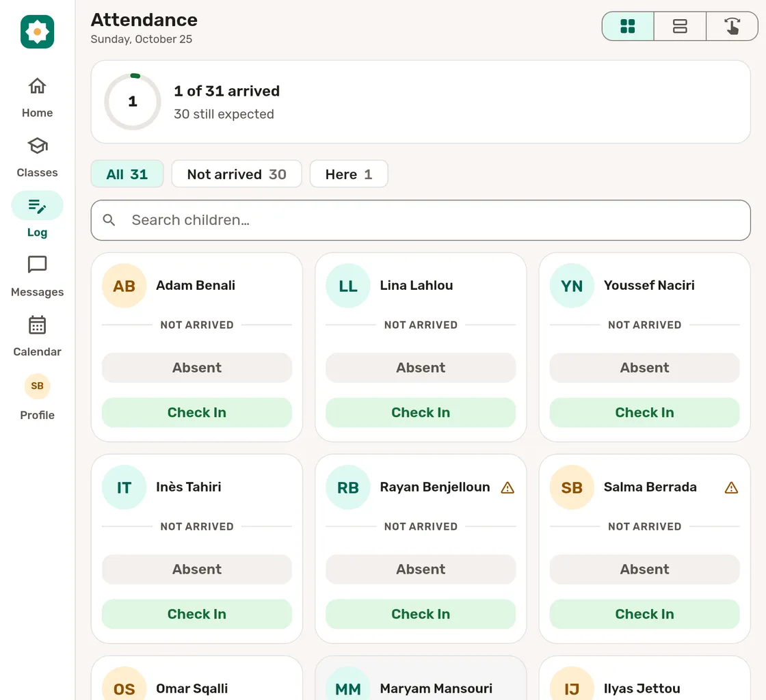
Task: Switch to grid view layout
Action: [x=628, y=27]
